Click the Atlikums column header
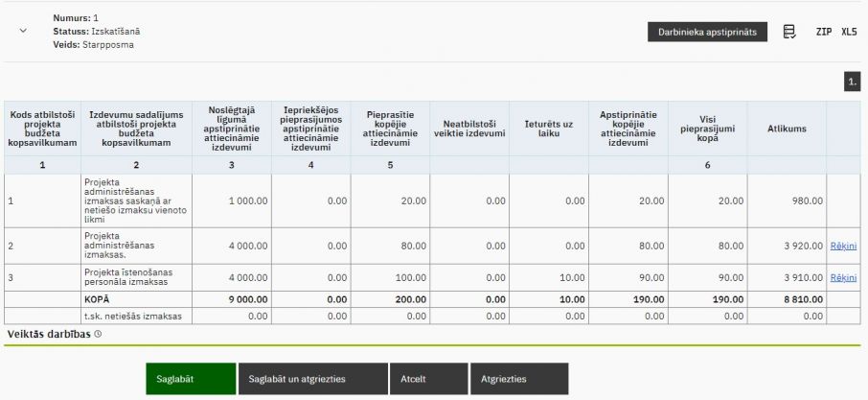The width and height of the screenshot is (868, 400). click(787, 129)
